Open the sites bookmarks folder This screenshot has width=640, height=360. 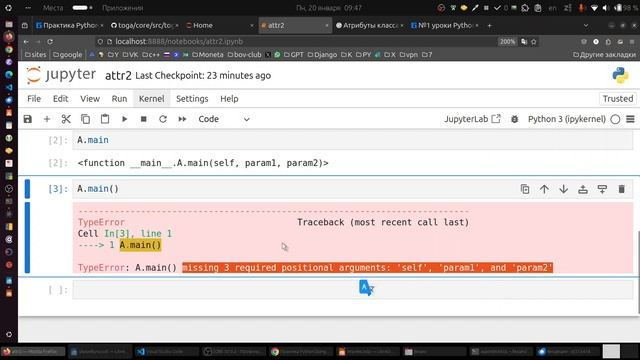[36, 55]
